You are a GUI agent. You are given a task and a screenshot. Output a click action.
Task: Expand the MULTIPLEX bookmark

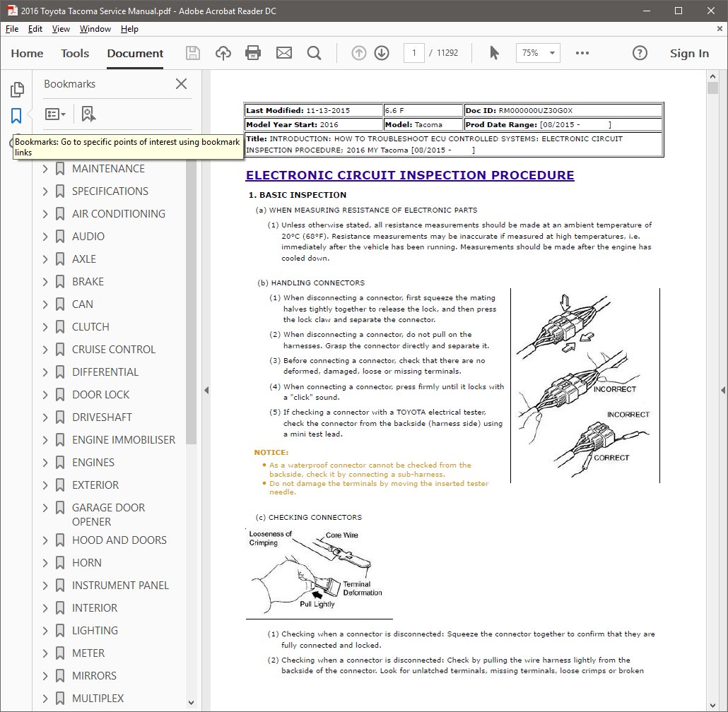(x=45, y=698)
